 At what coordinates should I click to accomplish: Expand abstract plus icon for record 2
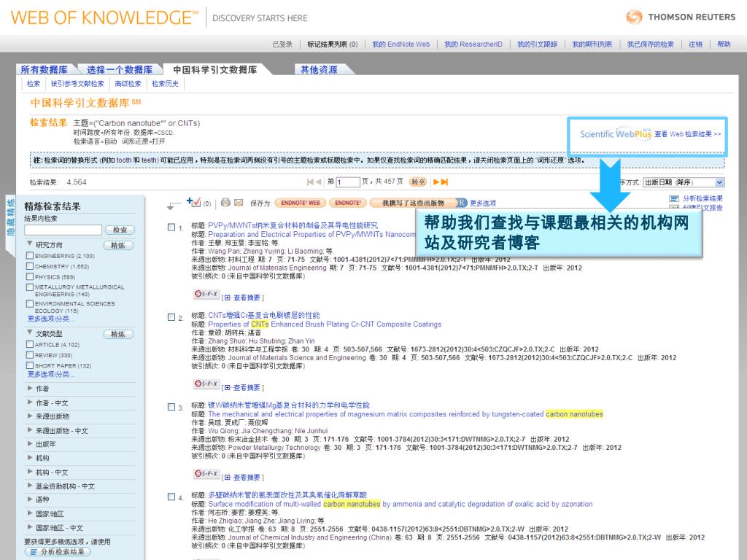[x=228, y=388]
